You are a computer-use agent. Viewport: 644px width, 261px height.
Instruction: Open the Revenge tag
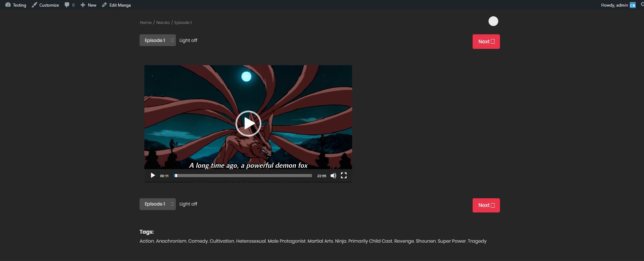pos(404,241)
